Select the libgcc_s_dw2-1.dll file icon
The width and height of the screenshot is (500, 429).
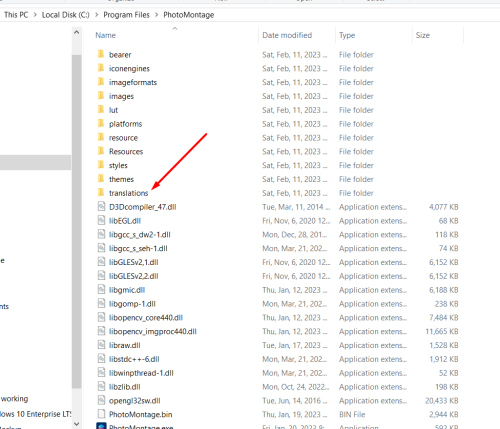(101, 234)
